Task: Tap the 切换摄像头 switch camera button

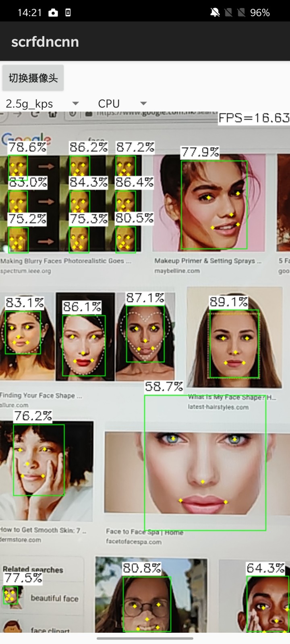Action: click(33, 78)
